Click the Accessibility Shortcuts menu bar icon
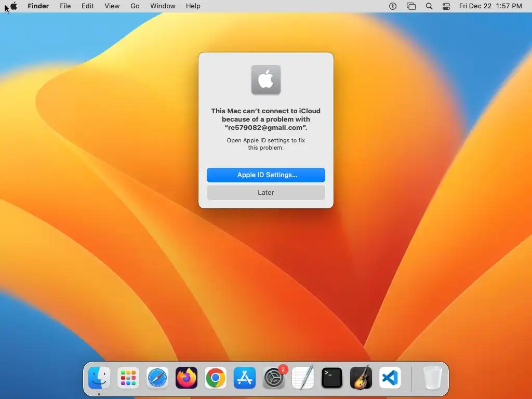The image size is (532, 399). click(x=393, y=6)
